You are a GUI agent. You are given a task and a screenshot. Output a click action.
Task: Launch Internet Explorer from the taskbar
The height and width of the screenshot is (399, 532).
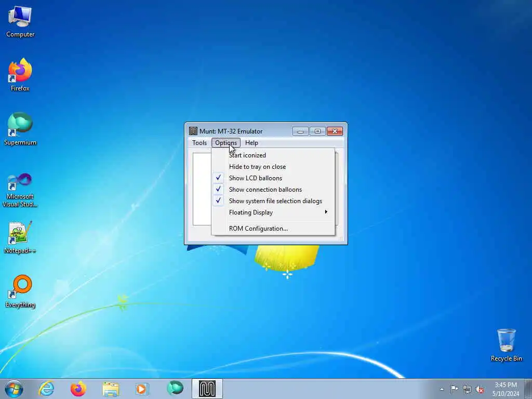46,389
